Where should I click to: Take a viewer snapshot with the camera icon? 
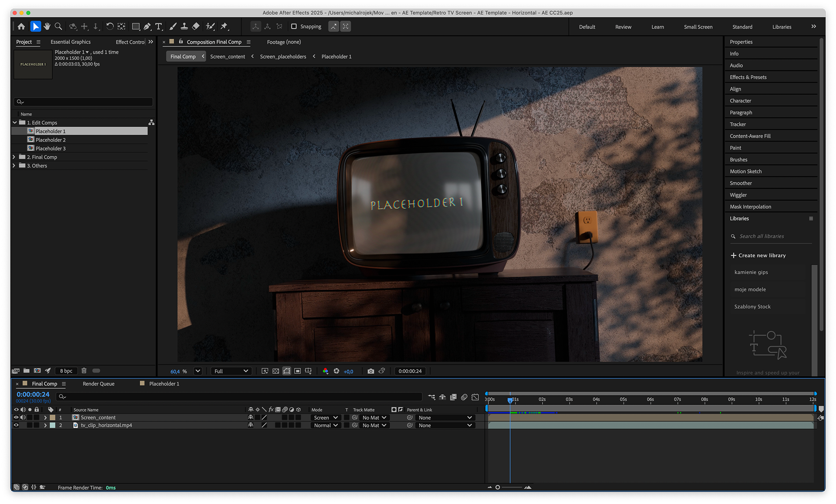371,371
